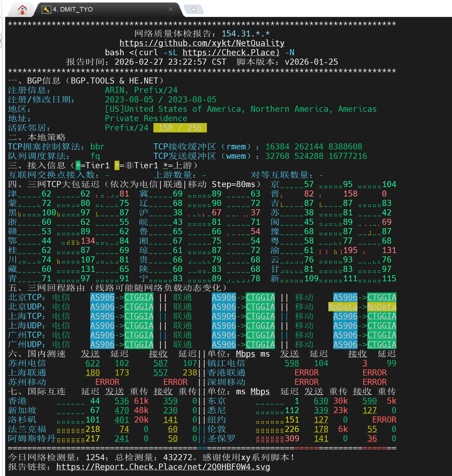Open the Report.Check.Place svg report link
The height and width of the screenshot is (476, 452).
[163, 467]
